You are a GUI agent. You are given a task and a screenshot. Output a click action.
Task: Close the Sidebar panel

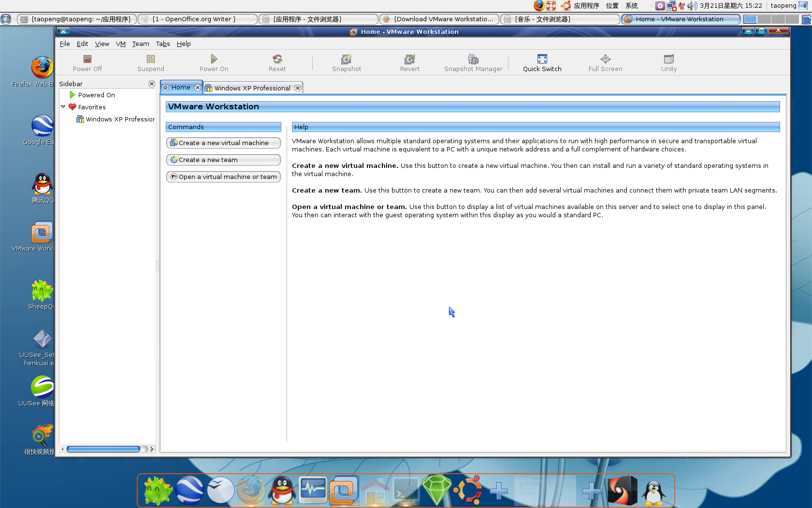152,84
